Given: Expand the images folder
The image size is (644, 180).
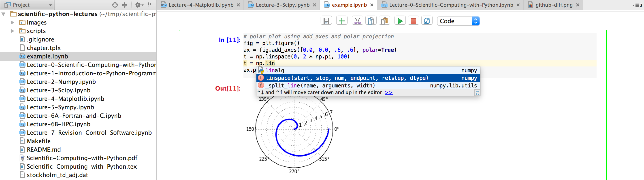Looking at the screenshot, I should [x=12, y=23].
